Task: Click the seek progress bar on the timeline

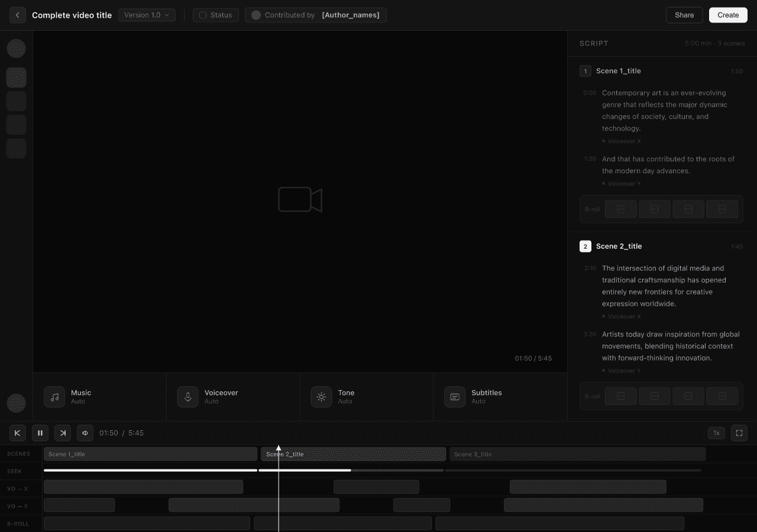Action: pos(373,471)
